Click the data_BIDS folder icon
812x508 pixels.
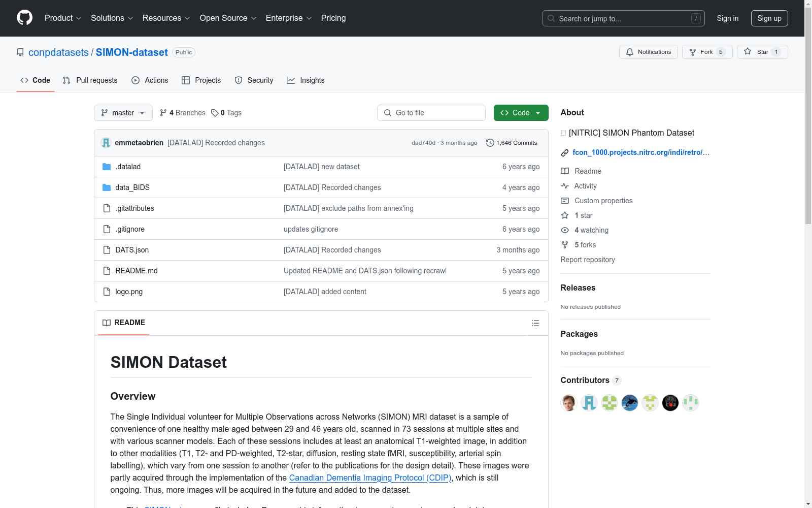pos(107,187)
